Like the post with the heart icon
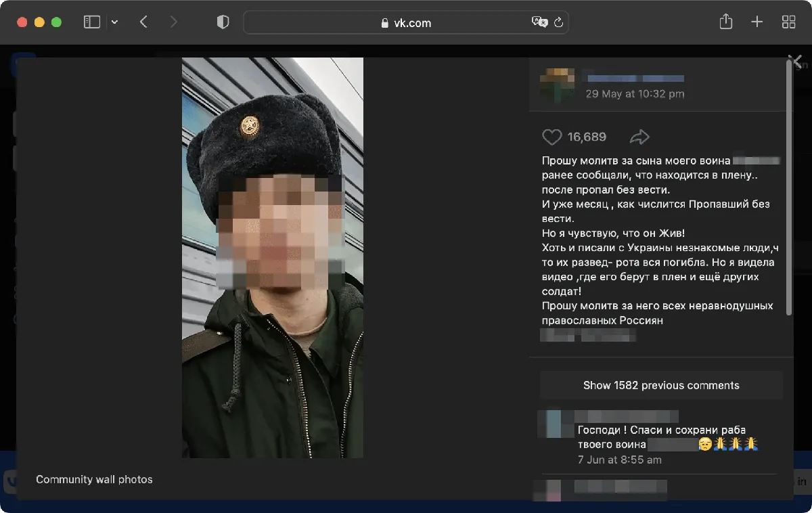Screen dimensions: 812x513 pos(552,137)
